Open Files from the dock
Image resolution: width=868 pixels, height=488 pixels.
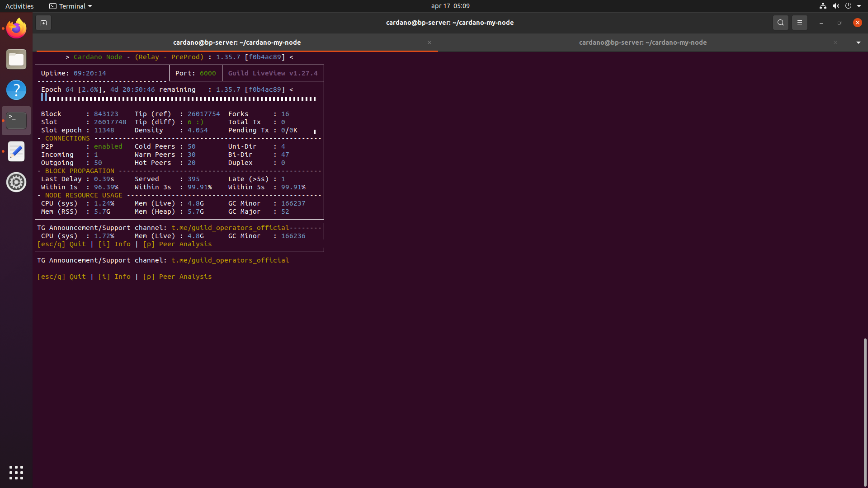[16, 59]
